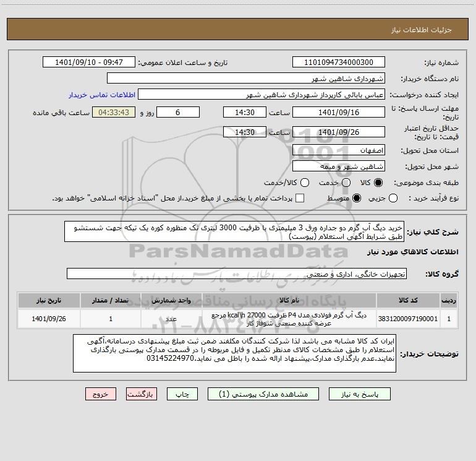Click the general need description text box
Image resolution: width=476 pixels, height=461 pixels.
[x=234, y=232]
